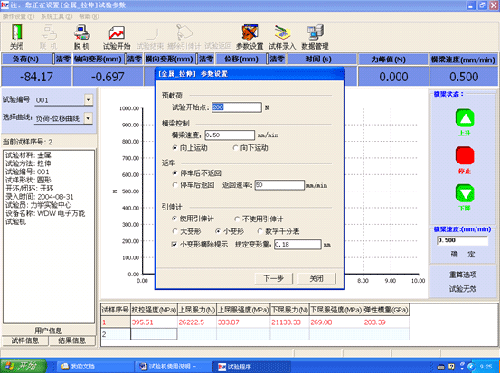
Task: Start the test with 试验开始 icon
Action: coord(117,33)
